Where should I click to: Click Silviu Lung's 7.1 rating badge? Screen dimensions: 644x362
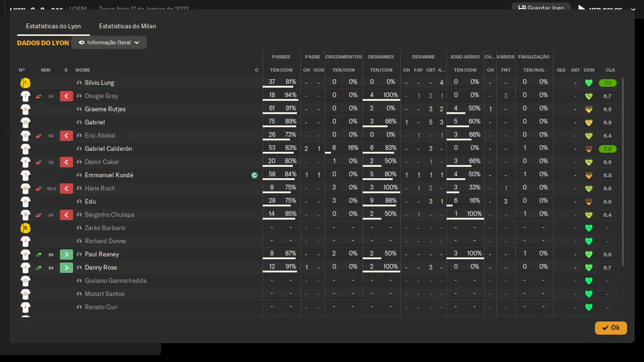point(607,83)
